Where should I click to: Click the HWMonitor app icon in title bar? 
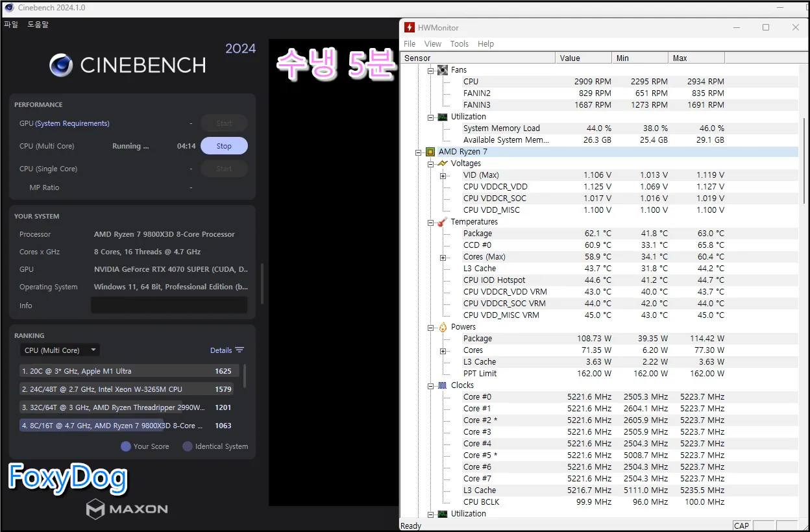[410, 27]
